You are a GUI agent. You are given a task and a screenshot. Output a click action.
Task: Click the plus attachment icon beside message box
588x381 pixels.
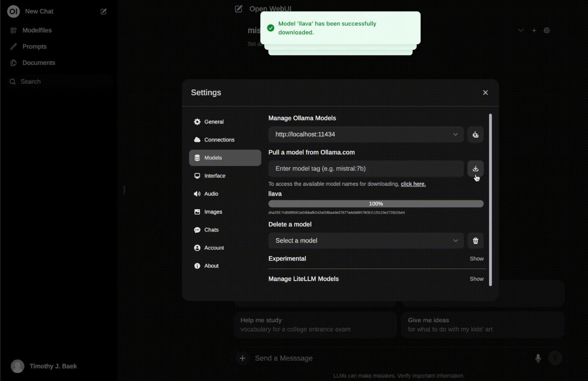pos(242,358)
